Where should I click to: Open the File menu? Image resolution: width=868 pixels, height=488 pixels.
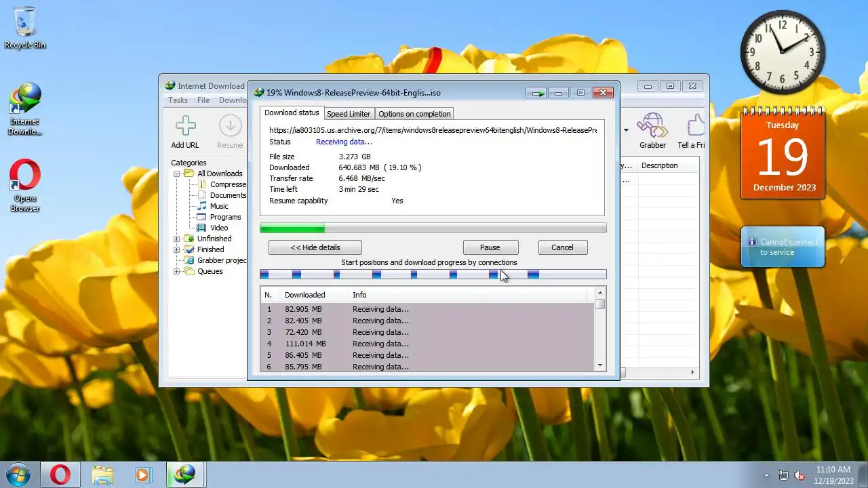click(203, 100)
